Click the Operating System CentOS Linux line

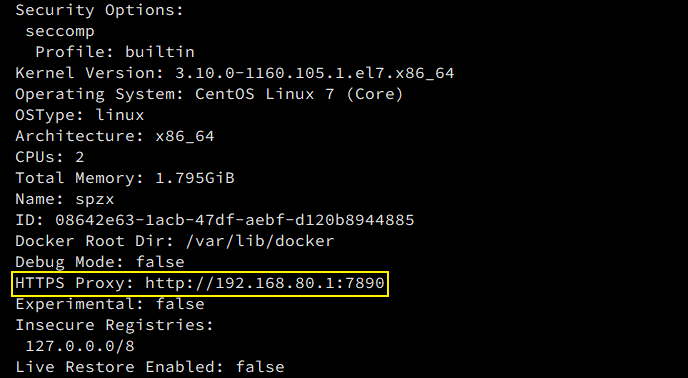209,94
